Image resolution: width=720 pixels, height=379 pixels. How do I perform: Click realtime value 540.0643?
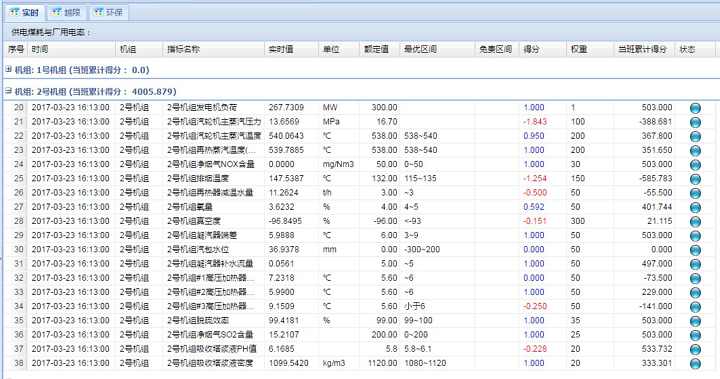286,136
